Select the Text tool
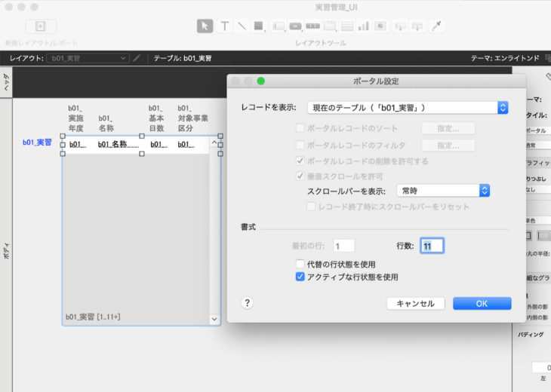Viewport: 551px width, 392px height. pyautogui.click(x=224, y=26)
